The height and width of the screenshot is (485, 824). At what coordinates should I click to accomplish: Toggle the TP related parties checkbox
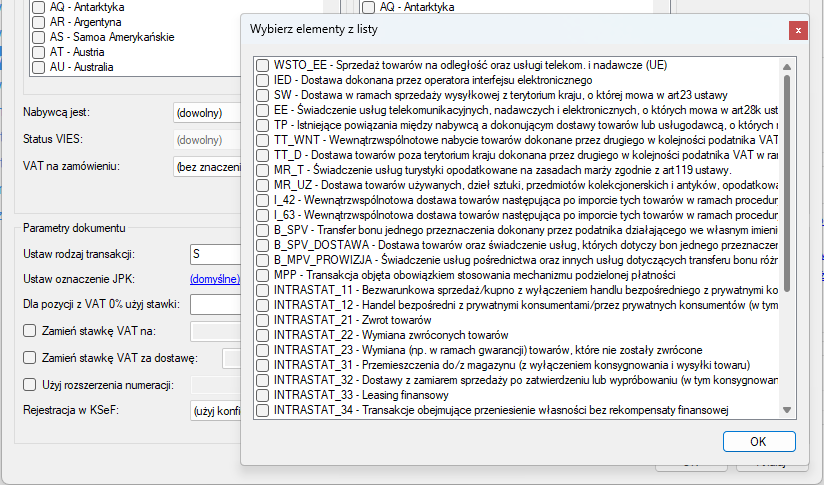coord(262,125)
